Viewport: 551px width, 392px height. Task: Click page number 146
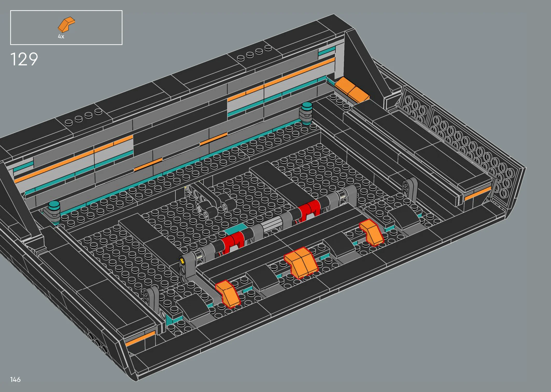15,380
